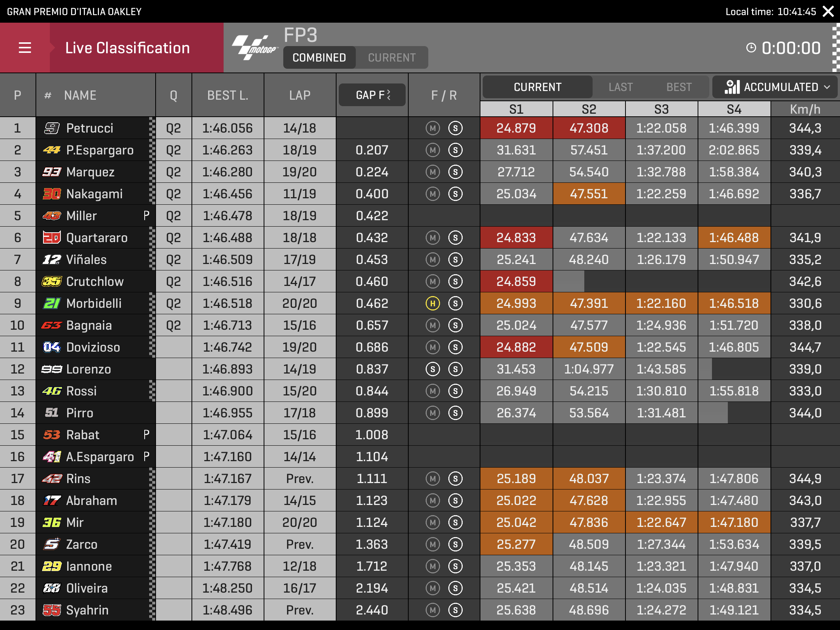Click the ACCUMULATED dropdown chevron arrow

coord(827,87)
